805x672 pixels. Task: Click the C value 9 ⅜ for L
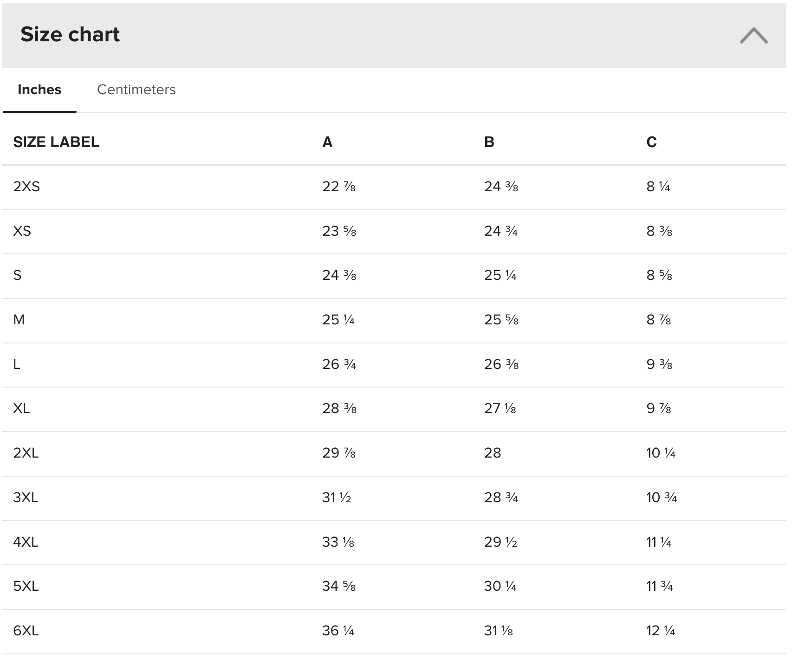coord(659,364)
